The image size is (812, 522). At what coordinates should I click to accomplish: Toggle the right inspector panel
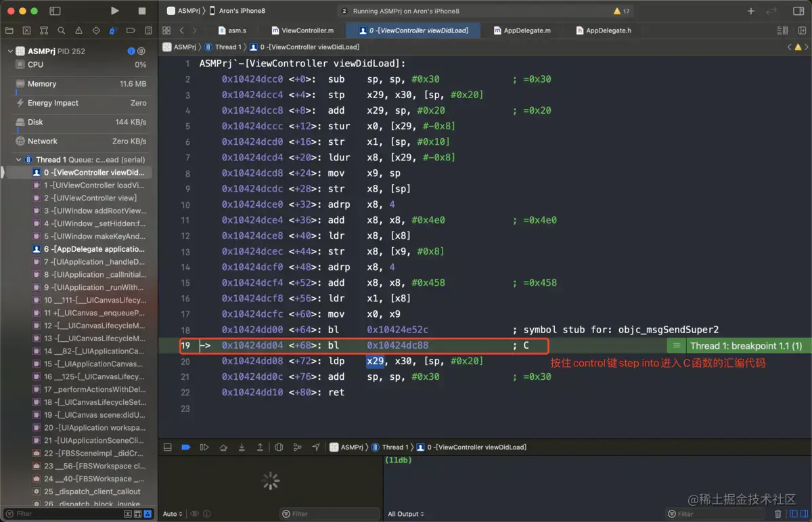click(x=798, y=11)
